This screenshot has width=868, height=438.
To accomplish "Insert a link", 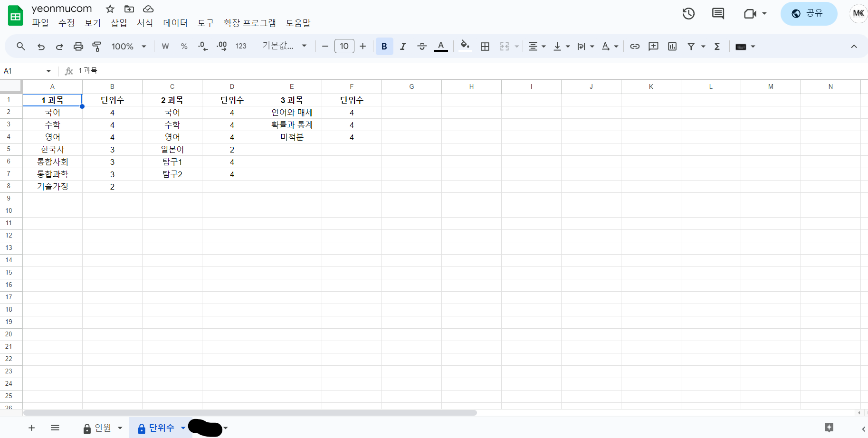I will (635, 46).
